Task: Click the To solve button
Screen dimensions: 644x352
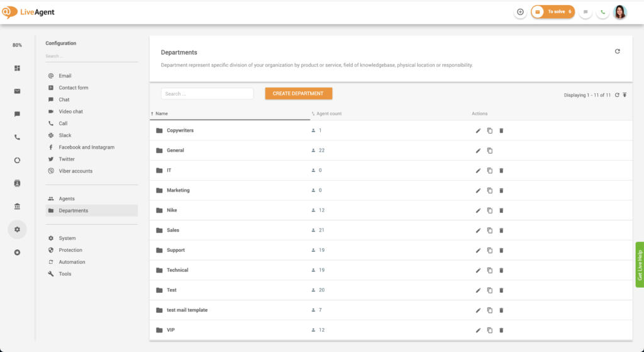Action: tap(553, 12)
